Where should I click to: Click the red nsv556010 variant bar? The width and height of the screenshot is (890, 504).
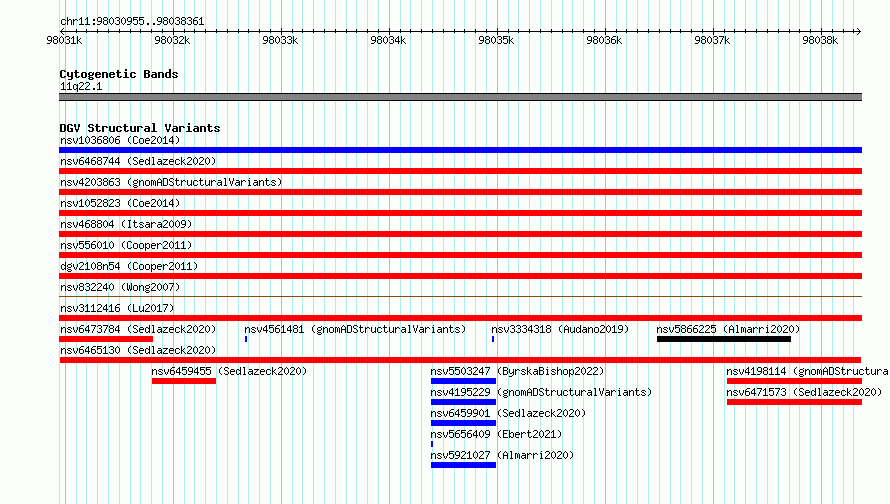tap(460, 255)
